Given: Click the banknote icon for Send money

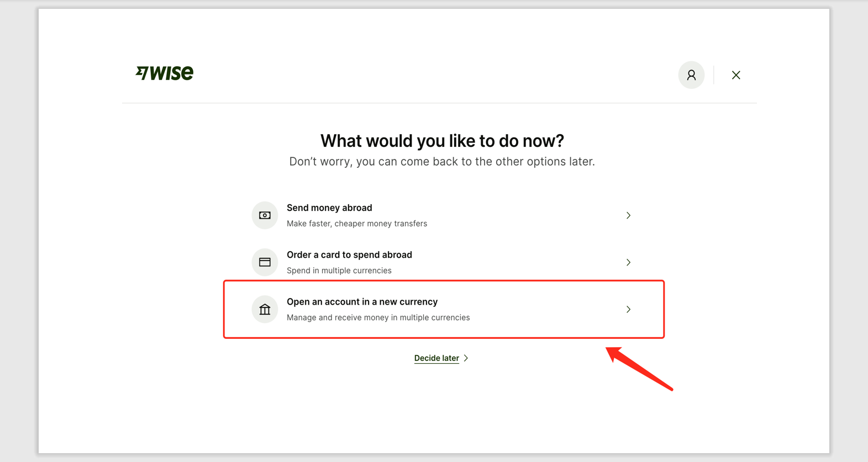Looking at the screenshot, I should (265, 215).
